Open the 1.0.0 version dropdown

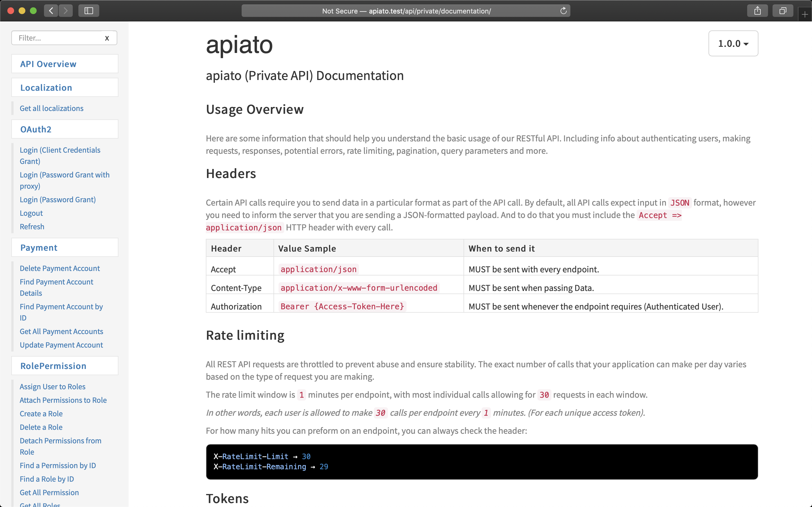(x=733, y=44)
